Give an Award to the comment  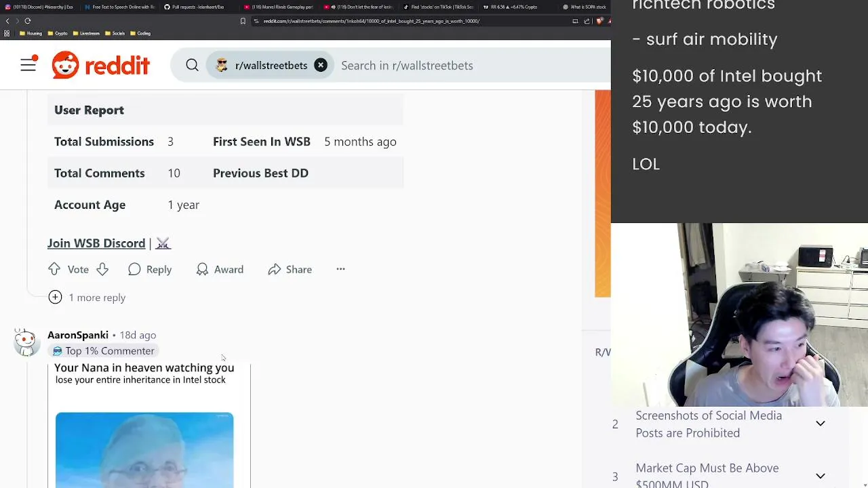click(x=220, y=270)
